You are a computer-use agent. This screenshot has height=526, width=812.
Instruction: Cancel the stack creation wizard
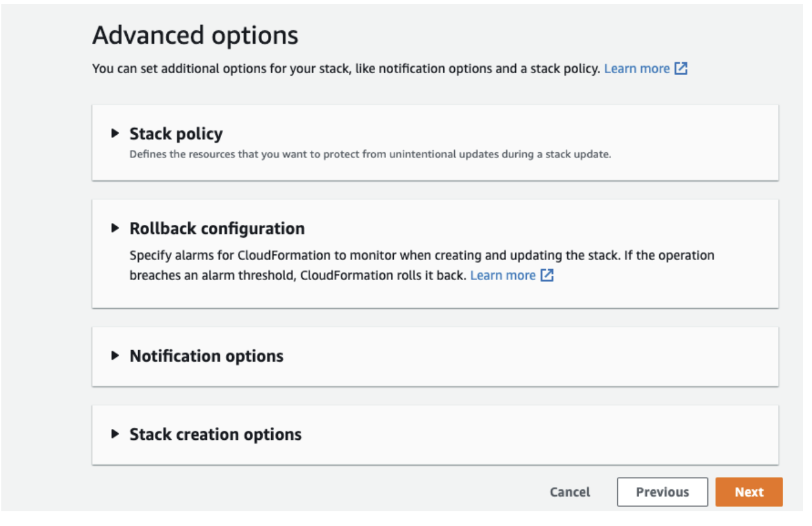tap(570, 492)
